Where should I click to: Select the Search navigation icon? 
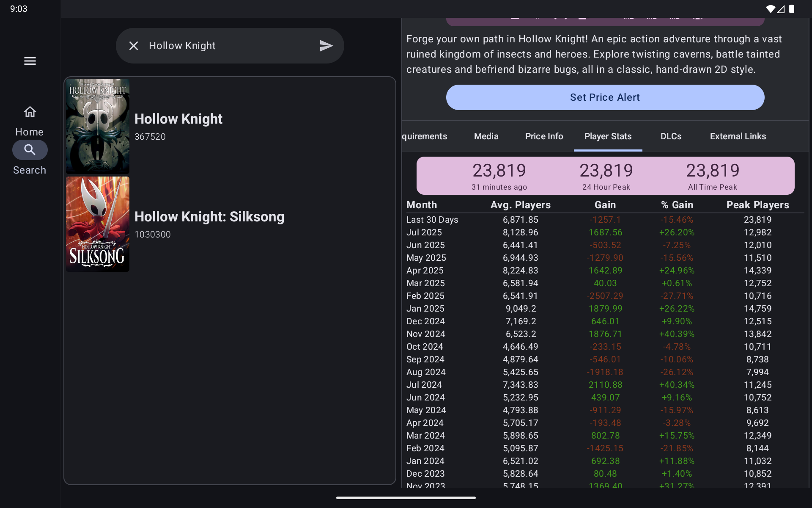coord(30,150)
